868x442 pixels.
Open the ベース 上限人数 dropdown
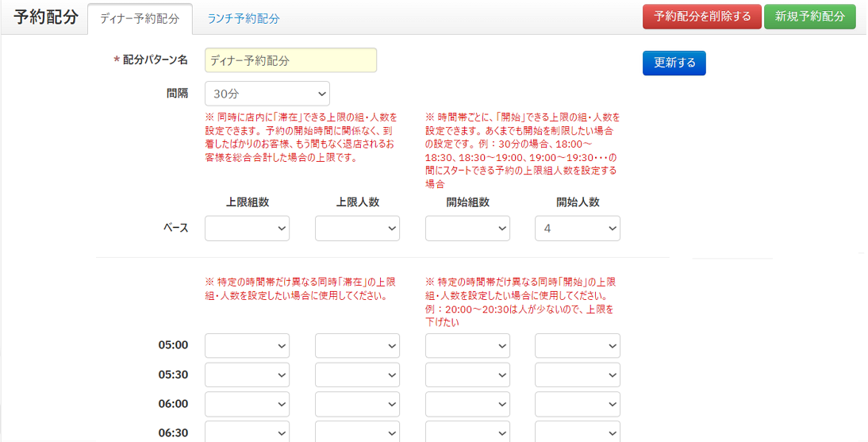pos(357,229)
